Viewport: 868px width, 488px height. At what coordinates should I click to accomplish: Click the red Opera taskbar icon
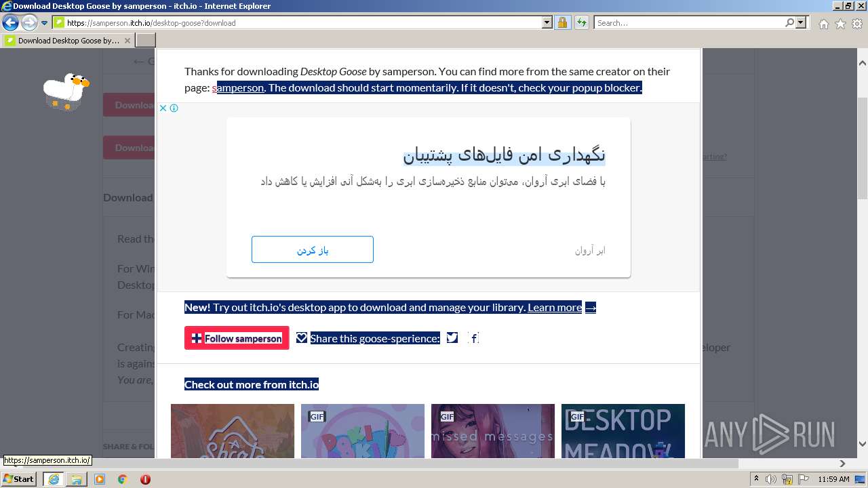click(x=145, y=479)
